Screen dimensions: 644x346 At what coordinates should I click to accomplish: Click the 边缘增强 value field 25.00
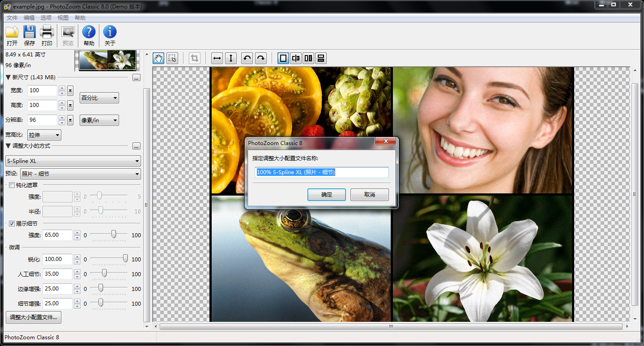click(x=57, y=289)
